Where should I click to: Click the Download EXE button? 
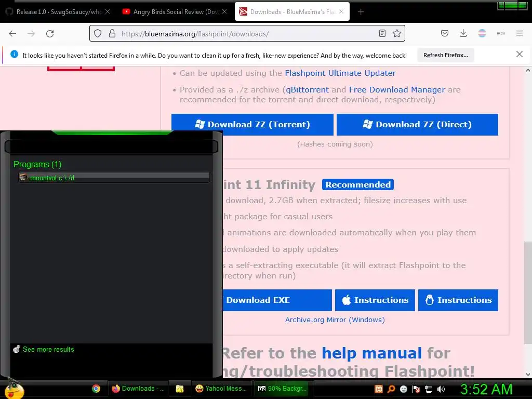277,300
